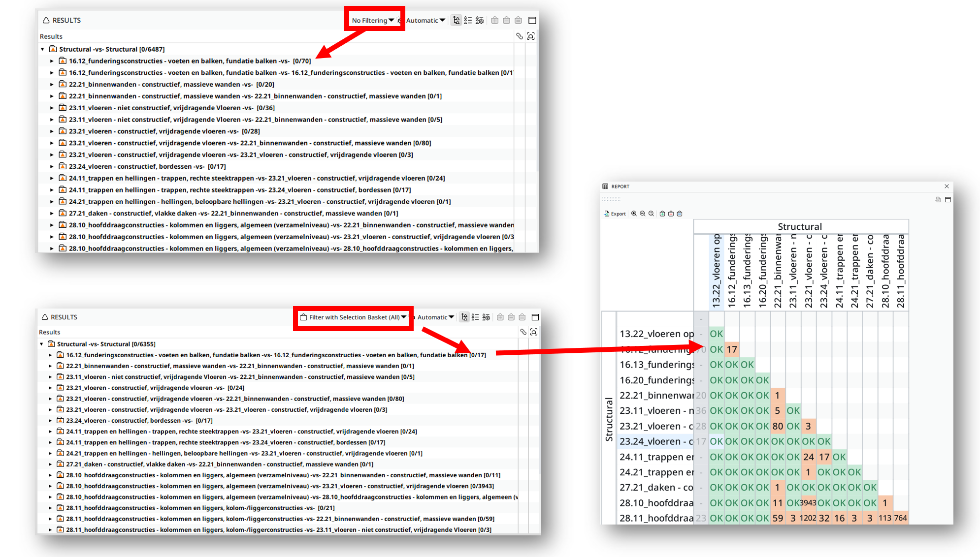Click the greyed export sheet icon in Report
Screen dimensions: 980x557
pos(938,200)
